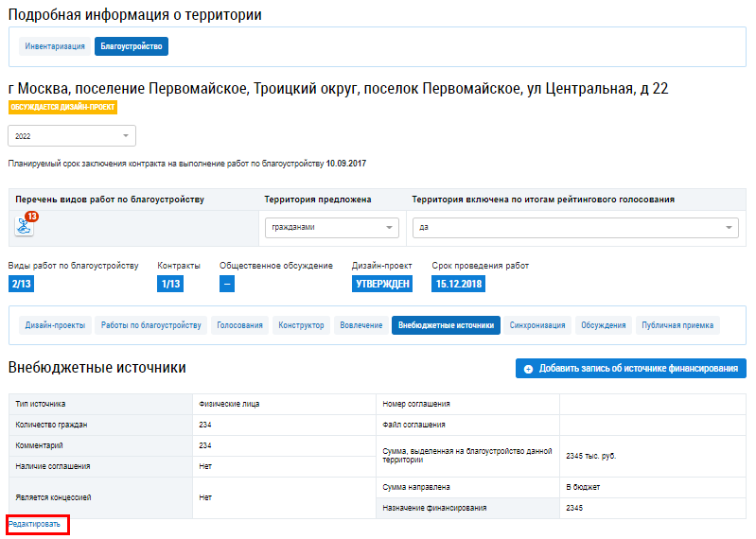Go to Работы по благоустройству tab
This screenshot has width=756, height=539.
tap(151, 325)
